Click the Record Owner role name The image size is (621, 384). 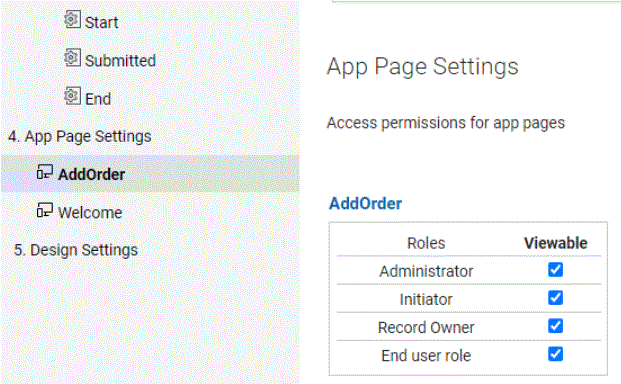click(426, 327)
